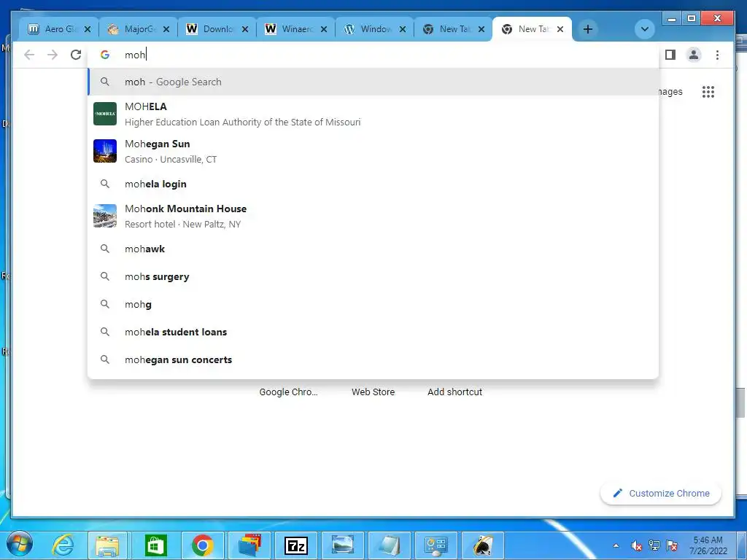The height and width of the screenshot is (560, 747).
Task: Open the Web Store shortcut
Action: (x=373, y=392)
